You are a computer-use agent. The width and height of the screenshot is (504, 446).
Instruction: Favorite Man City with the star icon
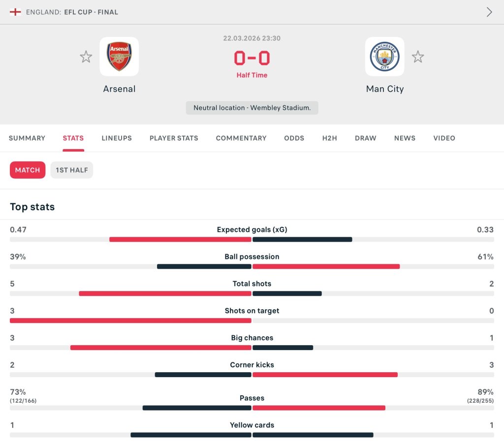click(x=417, y=57)
